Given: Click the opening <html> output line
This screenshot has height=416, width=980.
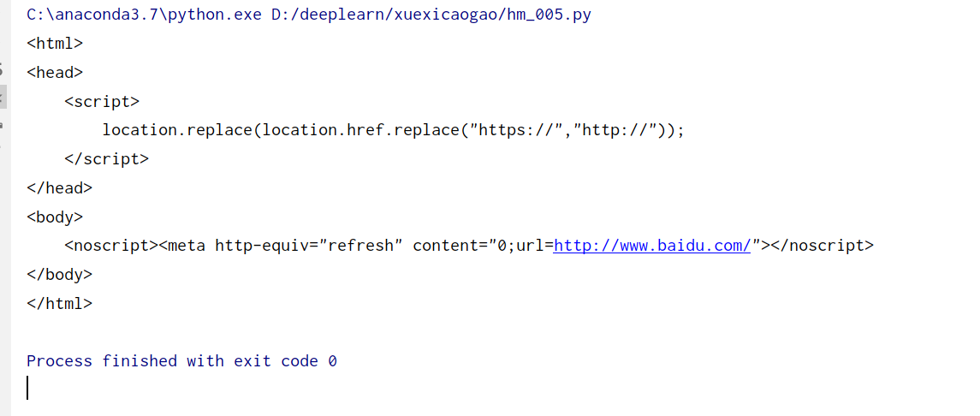Looking at the screenshot, I should [55, 43].
